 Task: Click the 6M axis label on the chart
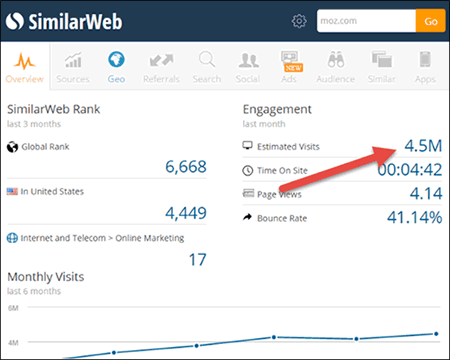click(13, 308)
